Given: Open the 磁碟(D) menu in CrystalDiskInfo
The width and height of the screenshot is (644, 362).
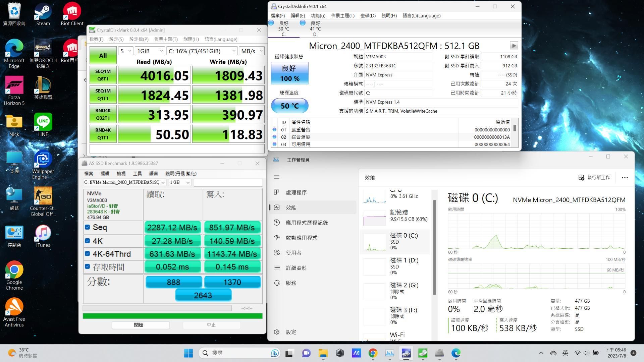Looking at the screenshot, I should click(x=368, y=15).
